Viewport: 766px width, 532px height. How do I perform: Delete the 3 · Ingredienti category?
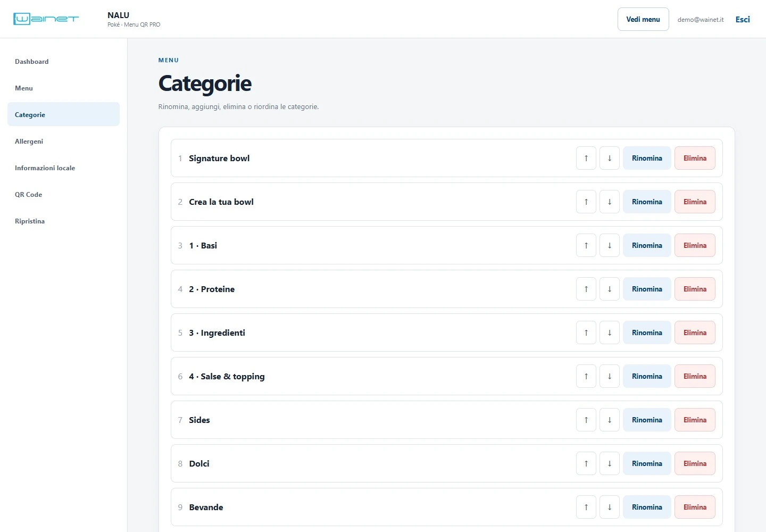coord(695,332)
